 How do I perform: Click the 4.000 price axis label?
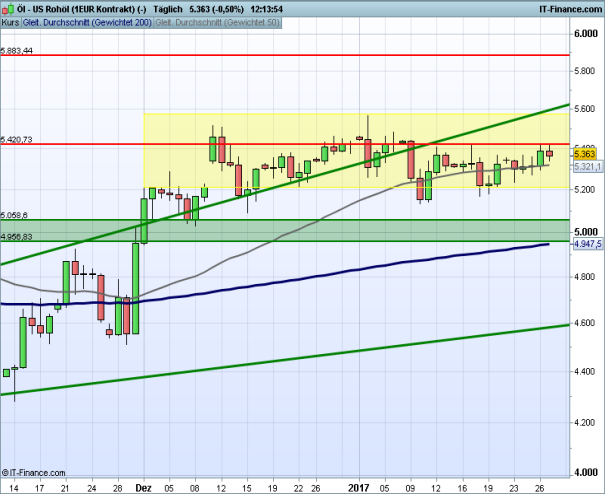(586, 472)
